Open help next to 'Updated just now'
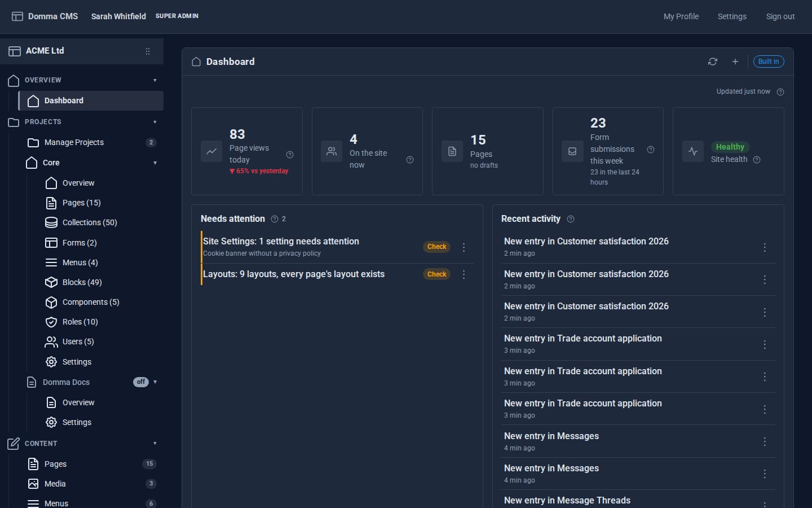This screenshot has height=508, width=812. (780, 92)
